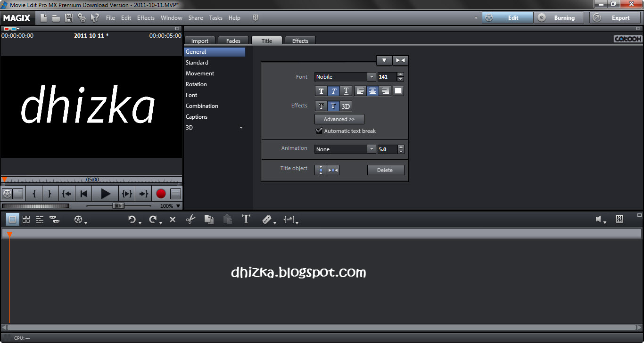The width and height of the screenshot is (644, 343).
Task: Jump to the range end marker
Action: 144,194
